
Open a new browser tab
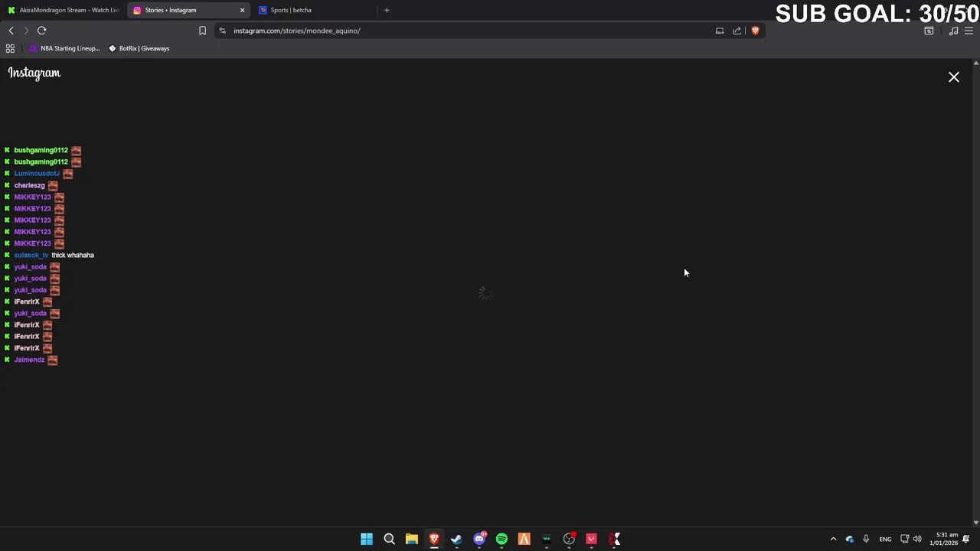(x=387, y=10)
